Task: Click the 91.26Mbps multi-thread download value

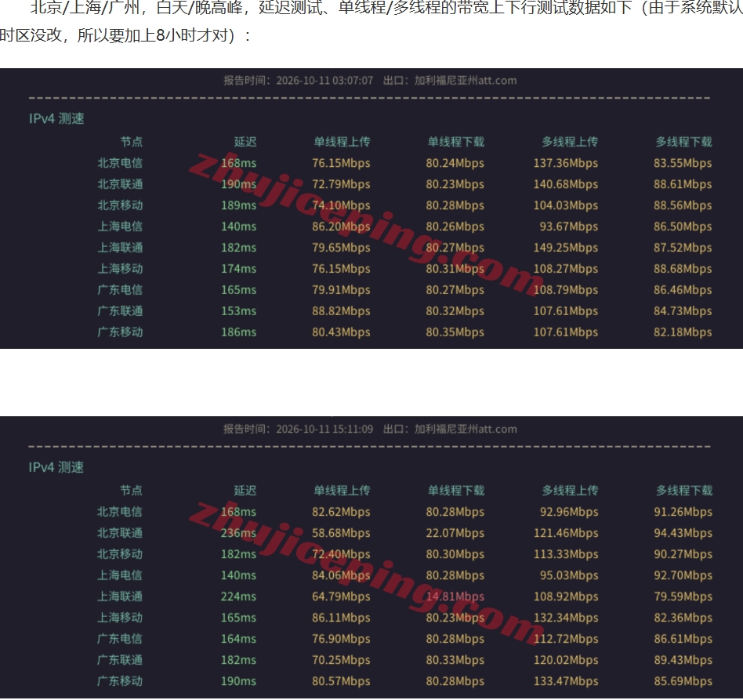Action: click(683, 512)
